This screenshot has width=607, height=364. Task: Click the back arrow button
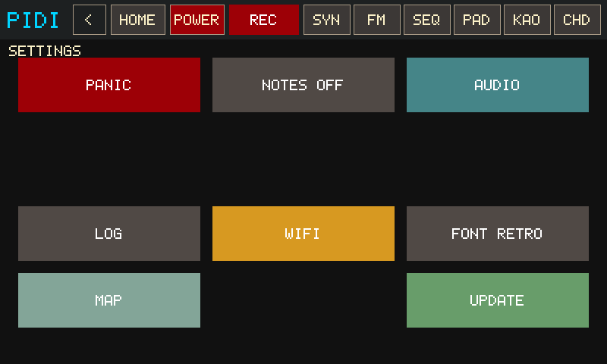coord(90,20)
